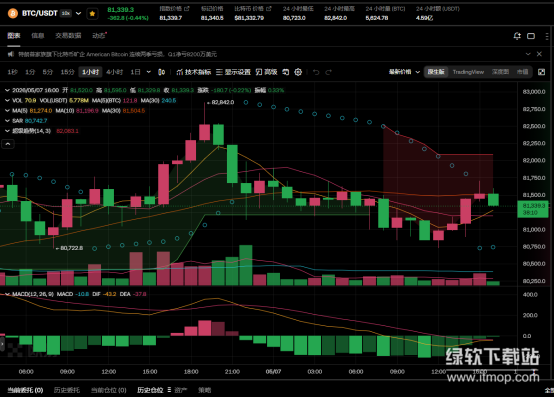Click the announcement megaphone icon
Image resolution: width=554 pixels, height=397 pixels.
11,54
